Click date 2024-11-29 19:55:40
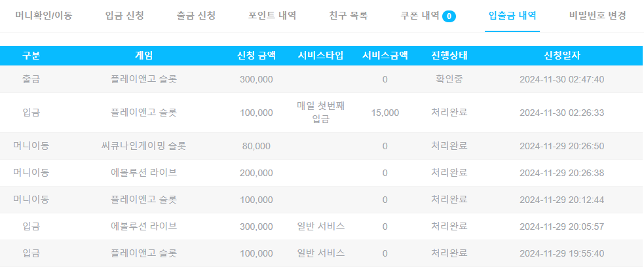 point(562,254)
